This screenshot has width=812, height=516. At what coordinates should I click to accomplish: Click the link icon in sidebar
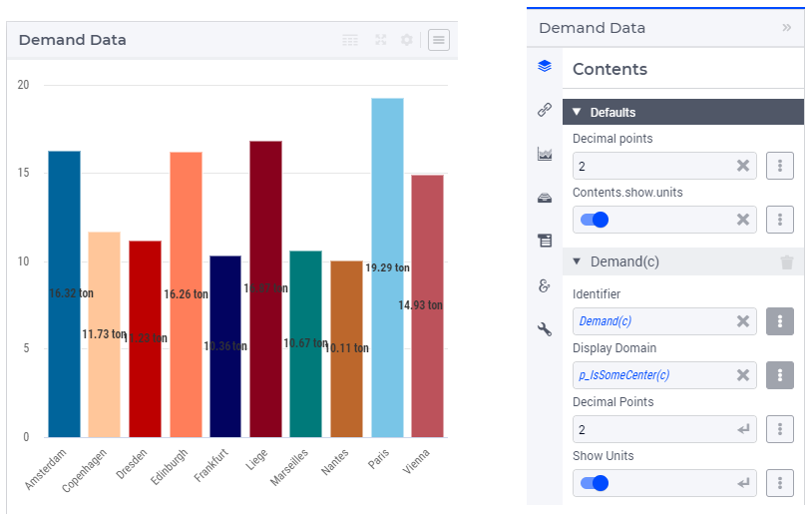click(544, 110)
